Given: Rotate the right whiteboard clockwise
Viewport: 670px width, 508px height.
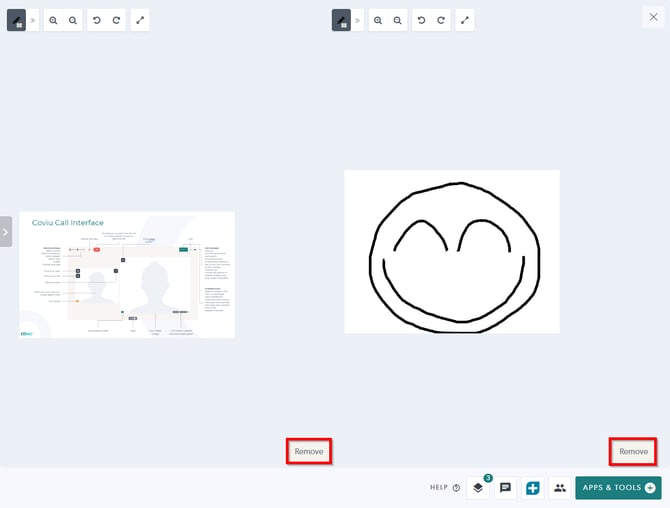Looking at the screenshot, I should tap(441, 20).
